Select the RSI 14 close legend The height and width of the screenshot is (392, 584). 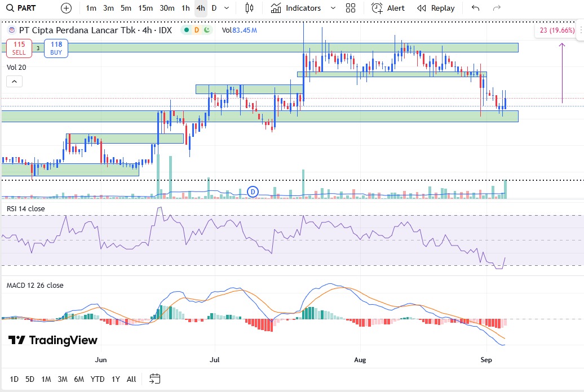pyautogui.click(x=26, y=209)
